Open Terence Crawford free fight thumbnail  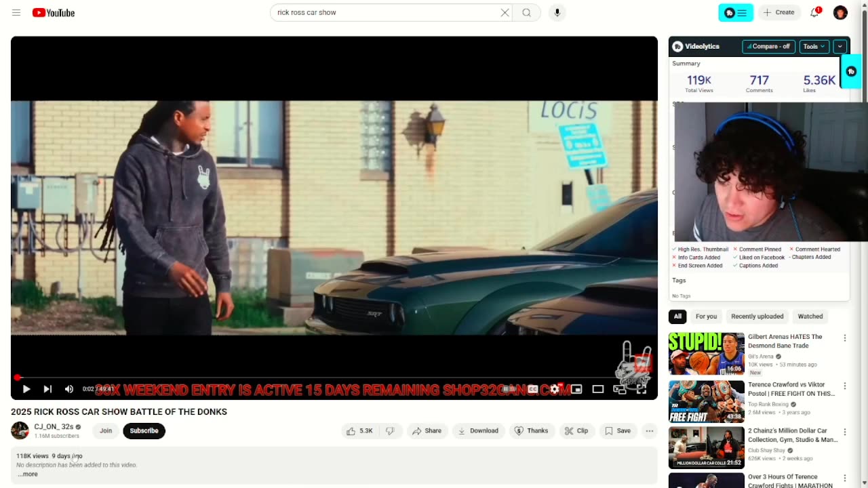tap(706, 401)
